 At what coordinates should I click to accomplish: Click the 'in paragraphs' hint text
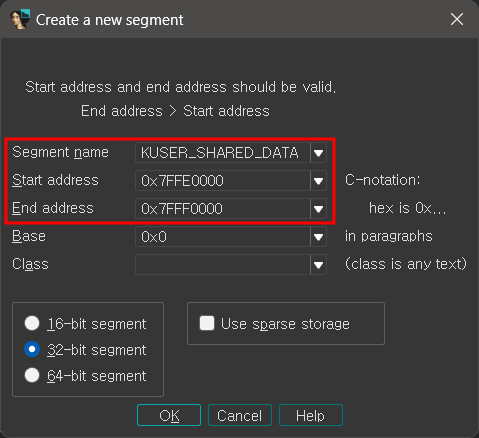pyautogui.click(x=388, y=236)
